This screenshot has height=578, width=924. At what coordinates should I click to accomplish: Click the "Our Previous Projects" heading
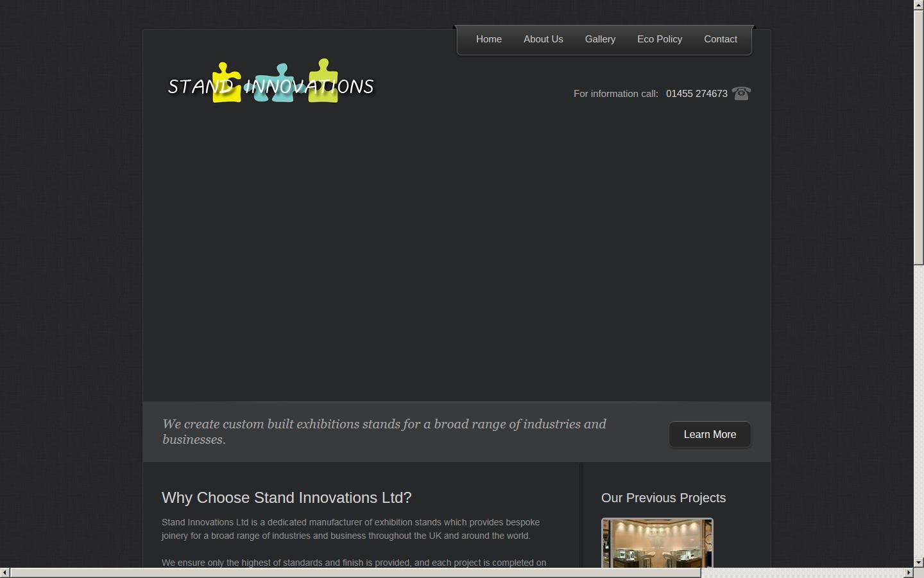(x=663, y=498)
